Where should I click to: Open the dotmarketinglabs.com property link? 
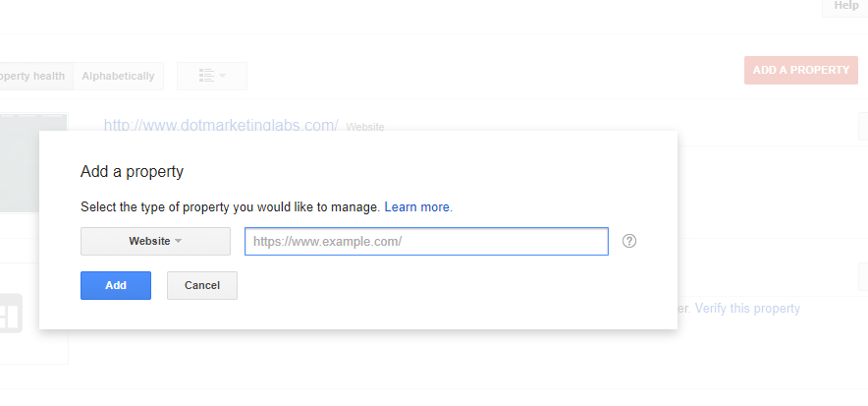pos(221,125)
